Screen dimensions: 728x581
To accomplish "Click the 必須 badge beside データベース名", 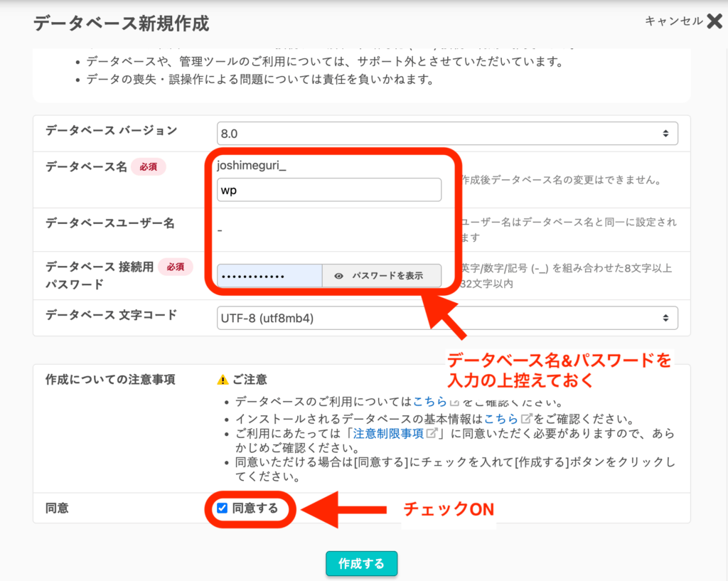I will pos(148,167).
